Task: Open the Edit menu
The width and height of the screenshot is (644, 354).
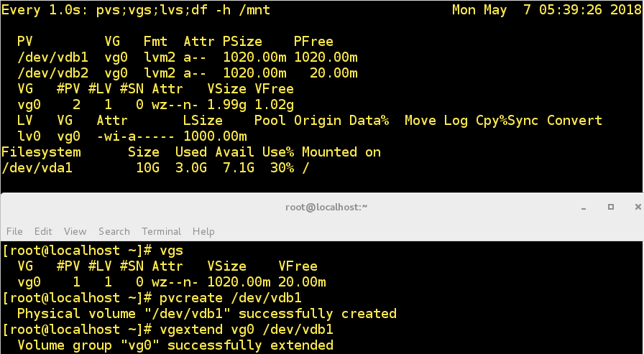Action: [43, 231]
